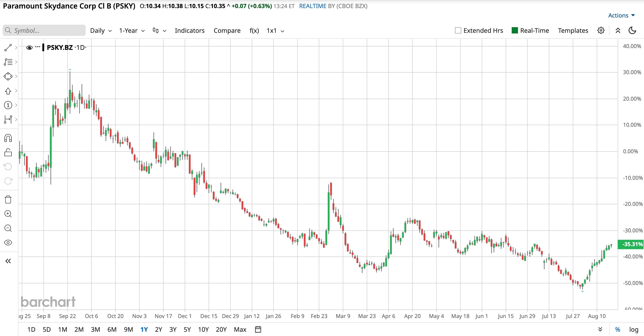644x336 pixels.
Task: Hide the PSKY.BZ series eye icon
Action: click(x=29, y=48)
